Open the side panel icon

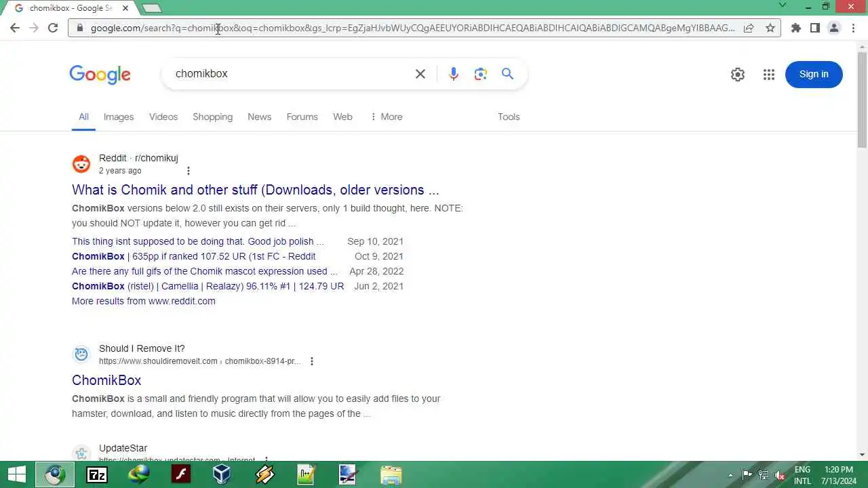point(815,28)
